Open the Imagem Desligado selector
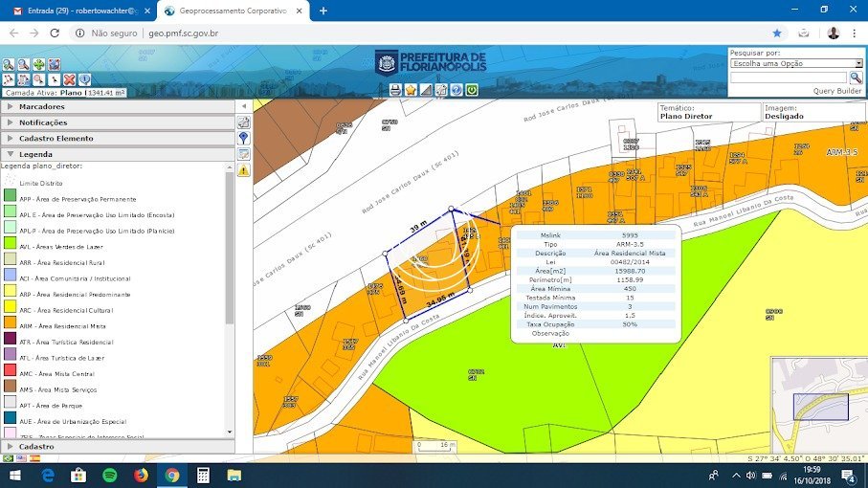This screenshot has height=488, width=868. tap(813, 112)
